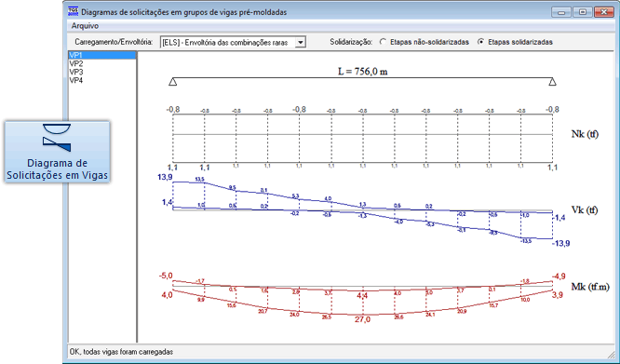Maximize the diagrams window
The image size is (620, 364).
pyautogui.click(x=583, y=12)
